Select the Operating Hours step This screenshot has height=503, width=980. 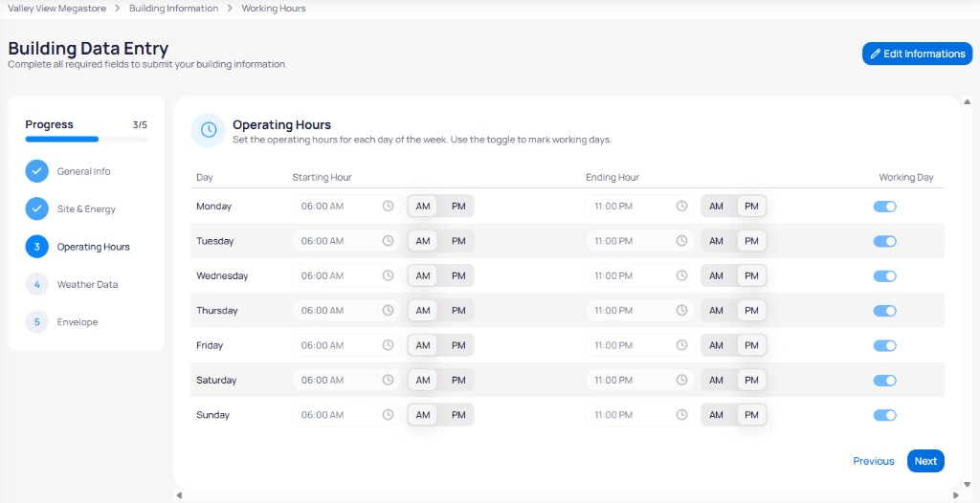93,247
